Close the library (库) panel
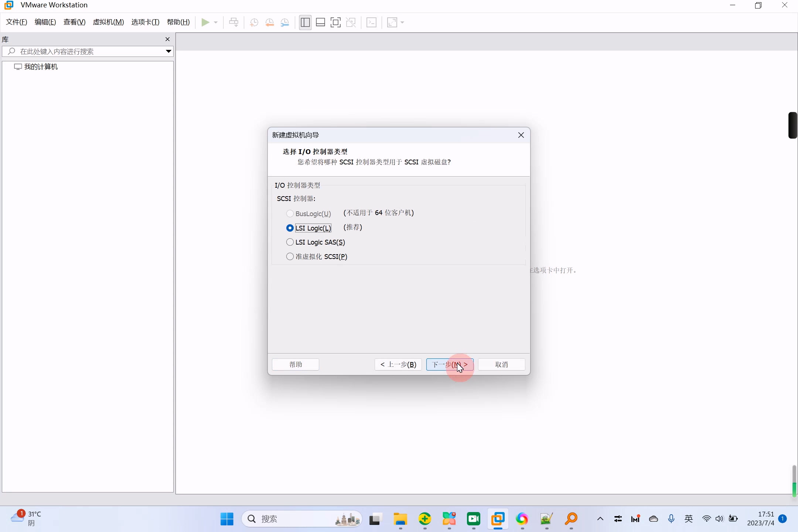This screenshot has height=532, width=798. point(167,39)
